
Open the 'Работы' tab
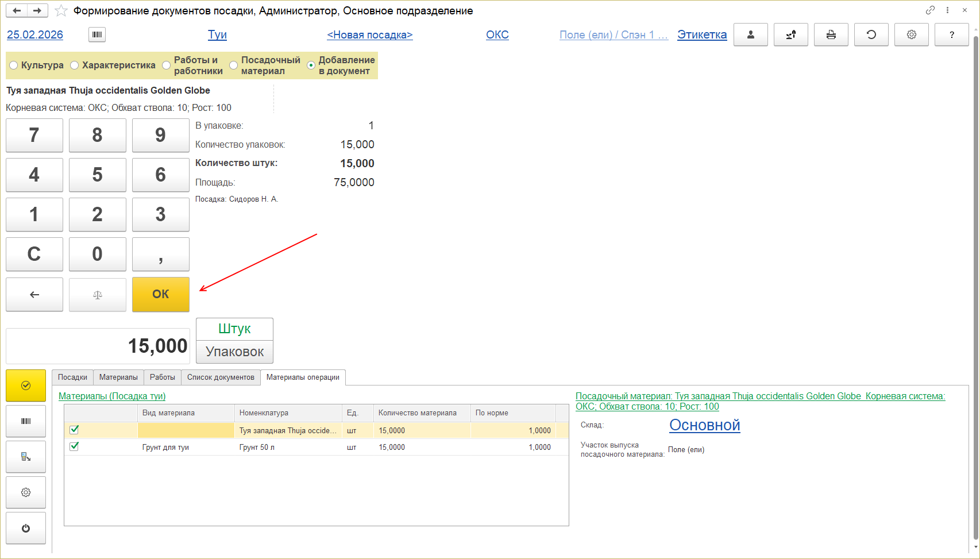click(162, 377)
